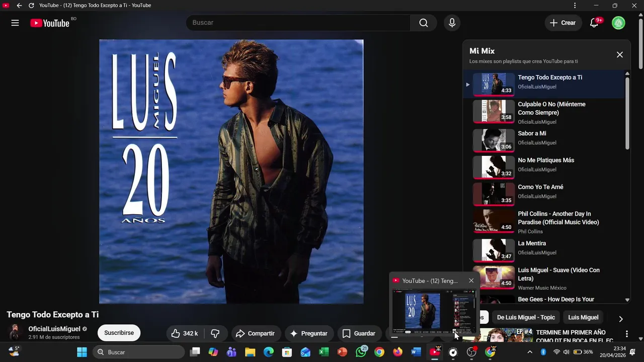The height and width of the screenshot is (362, 644).
Task: Open the Bluetooth tray icon
Action: pos(543,352)
